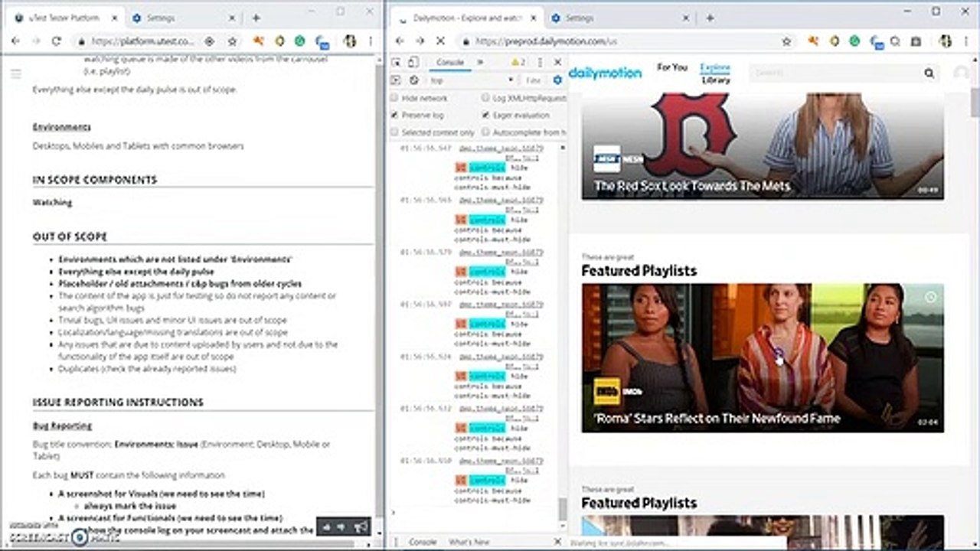Open the profile avatar in the uTest window toolbar

(x=350, y=41)
